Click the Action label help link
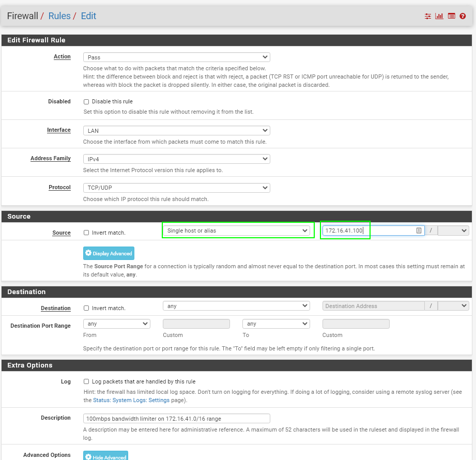Screen dimensions: 476x460 pos(62,56)
